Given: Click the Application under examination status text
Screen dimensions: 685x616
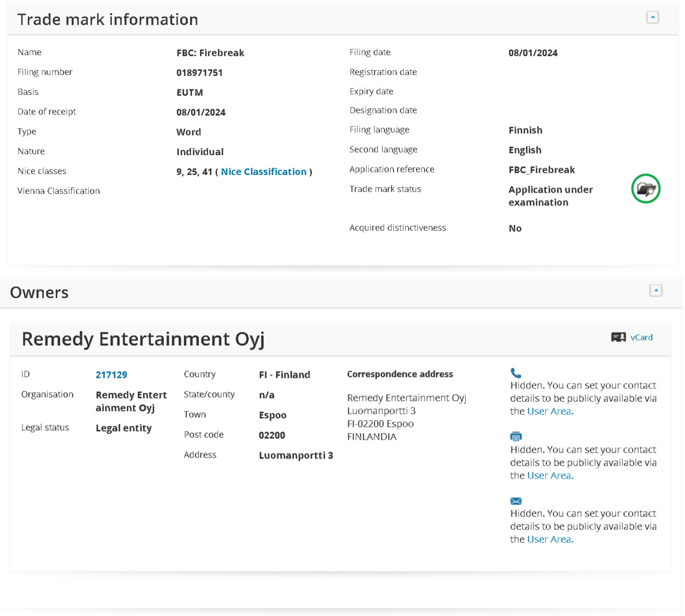Looking at the screenshot, I should point(551,196).
